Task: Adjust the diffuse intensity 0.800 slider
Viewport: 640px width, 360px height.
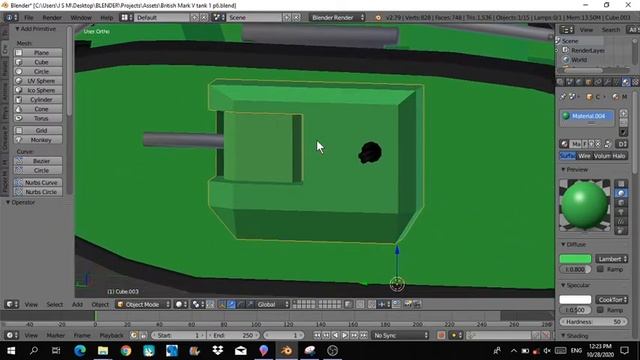Action: (x=575, y=269)
